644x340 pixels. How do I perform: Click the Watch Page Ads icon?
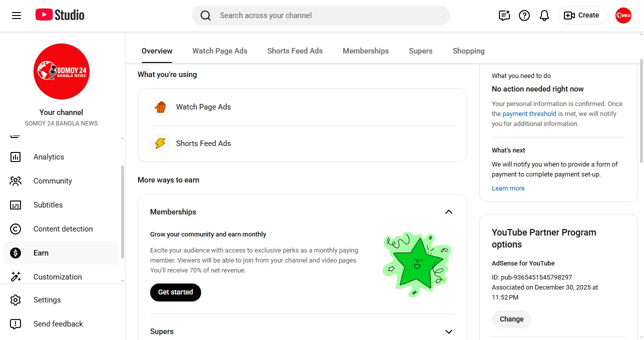(x=160, y=107)
